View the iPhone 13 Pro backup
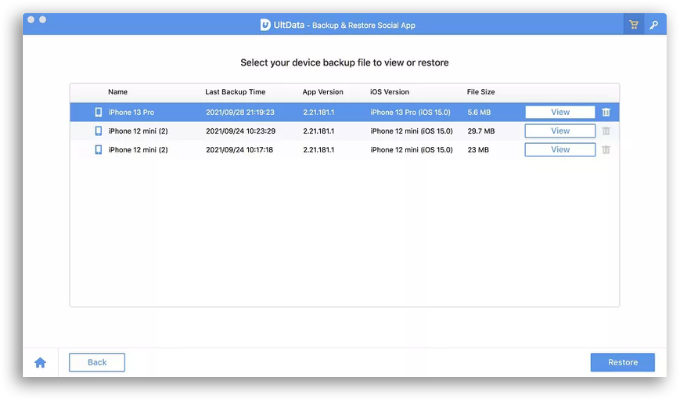 (x=560, y=112)
